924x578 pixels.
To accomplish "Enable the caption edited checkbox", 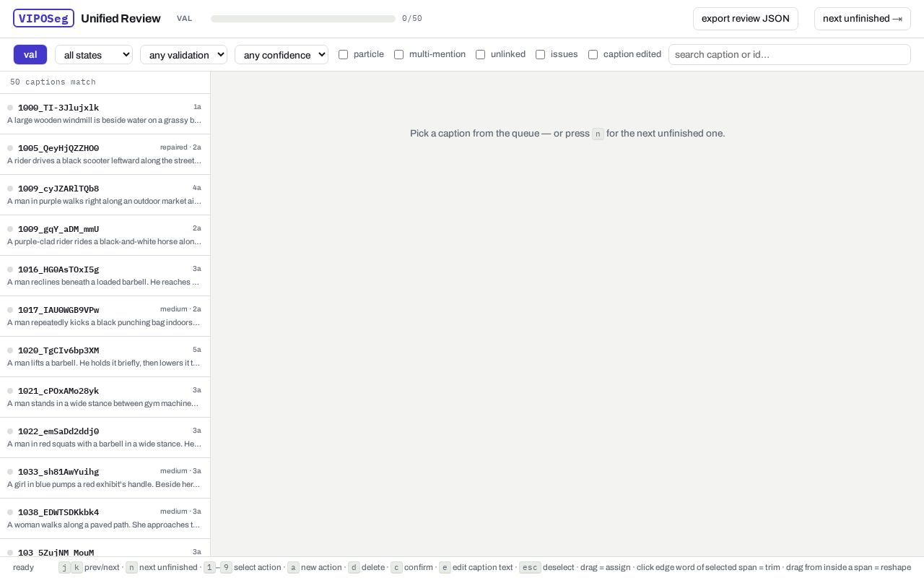I will tap(593, 54).
